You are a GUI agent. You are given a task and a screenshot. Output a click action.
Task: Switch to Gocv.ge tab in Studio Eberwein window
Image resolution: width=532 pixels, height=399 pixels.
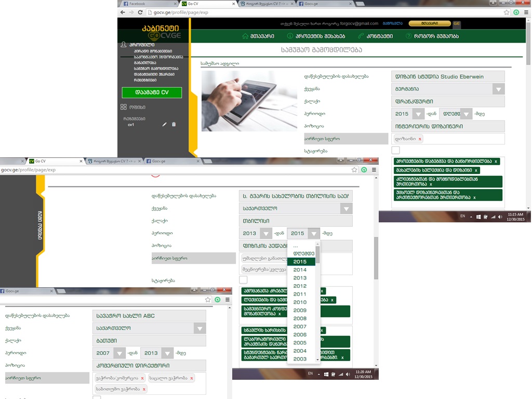pos(325,4)
